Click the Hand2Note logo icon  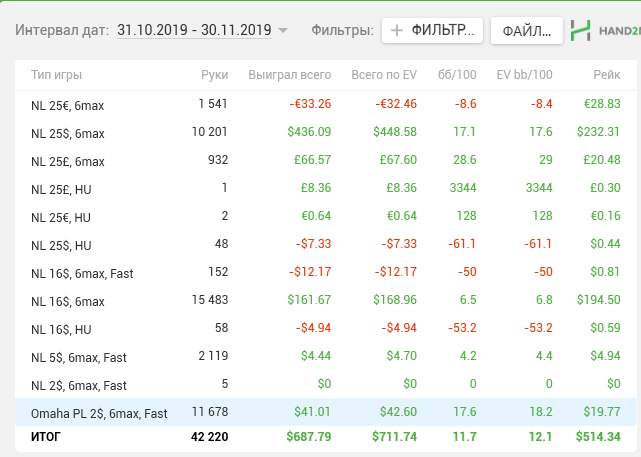tap(580, 30)
